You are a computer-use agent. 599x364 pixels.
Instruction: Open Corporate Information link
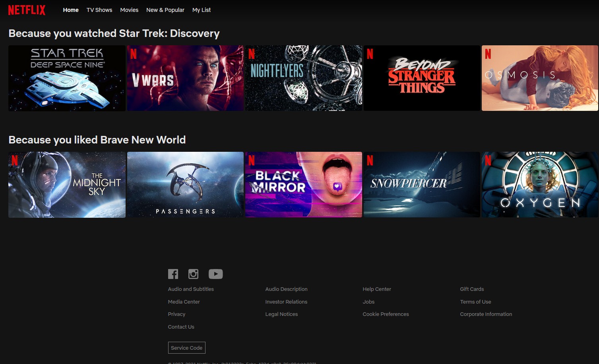tap(486, 314)
